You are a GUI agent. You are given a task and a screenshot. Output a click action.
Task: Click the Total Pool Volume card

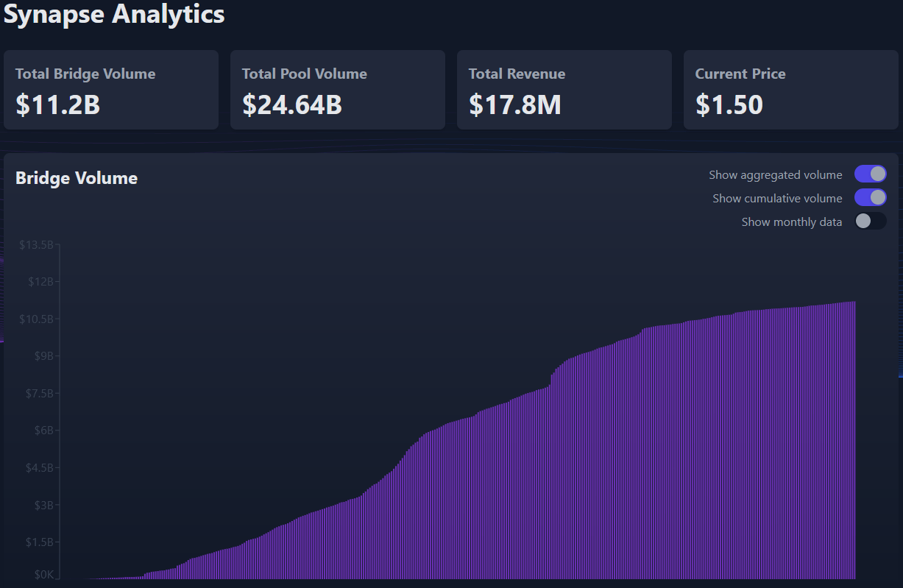coord(338,90)
